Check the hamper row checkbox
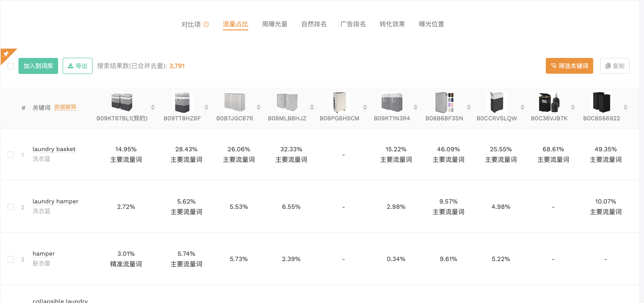This screenshot has height=303, width=644. [11, 259]
